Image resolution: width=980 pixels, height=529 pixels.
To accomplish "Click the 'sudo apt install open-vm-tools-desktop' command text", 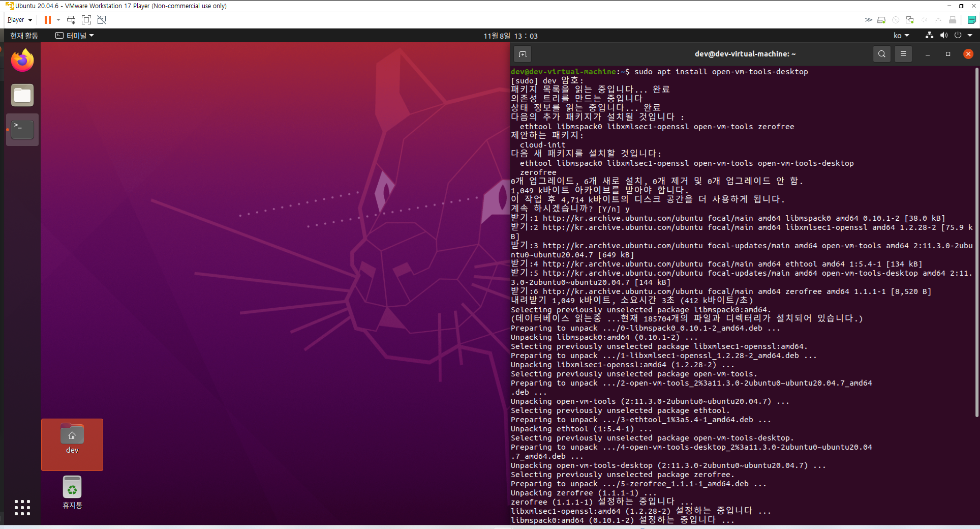I will 721,72.
